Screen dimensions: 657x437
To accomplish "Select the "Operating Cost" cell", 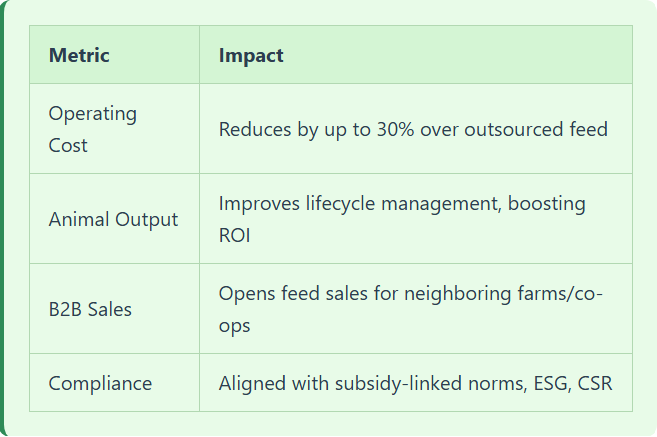I will point(93,129).
